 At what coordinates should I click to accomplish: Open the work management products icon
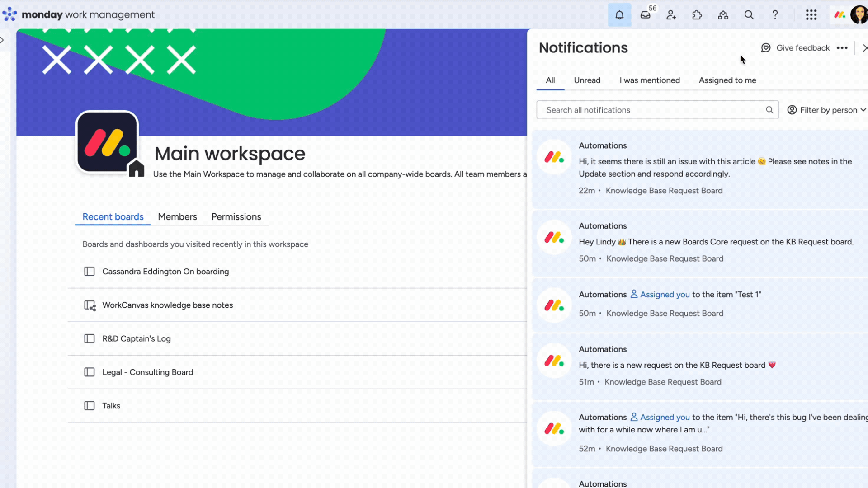pos(723,14)
